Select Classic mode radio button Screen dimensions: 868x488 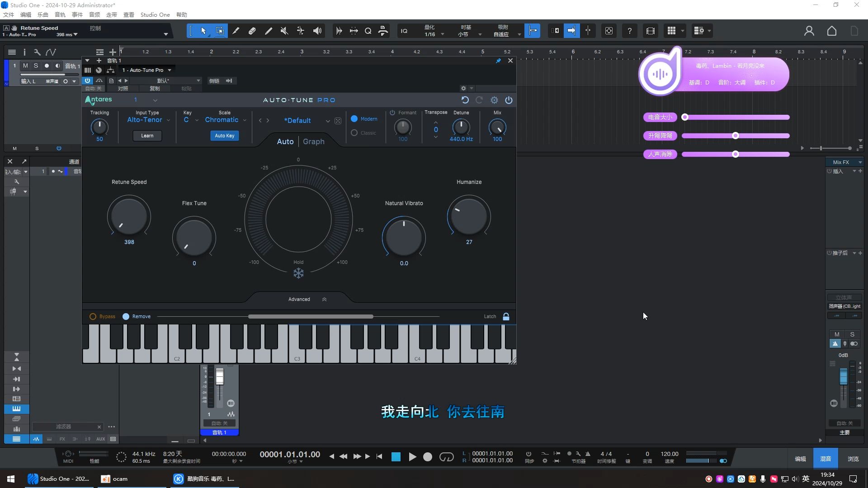coord(354,133)
